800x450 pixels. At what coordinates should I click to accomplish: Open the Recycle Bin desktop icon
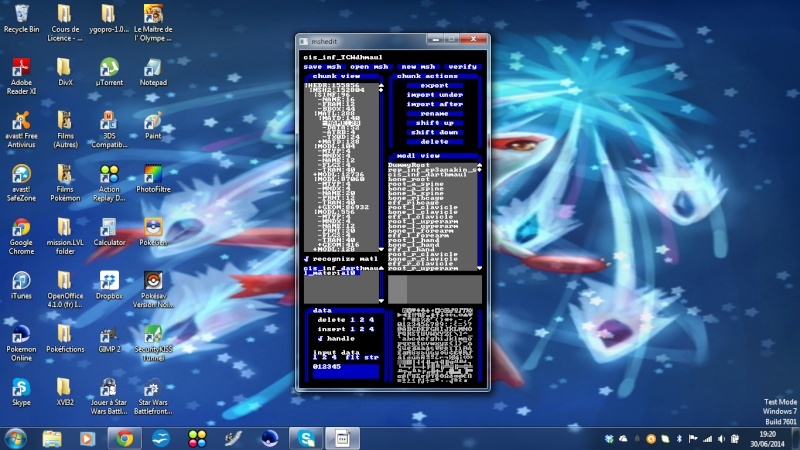[x=21, y=18]
